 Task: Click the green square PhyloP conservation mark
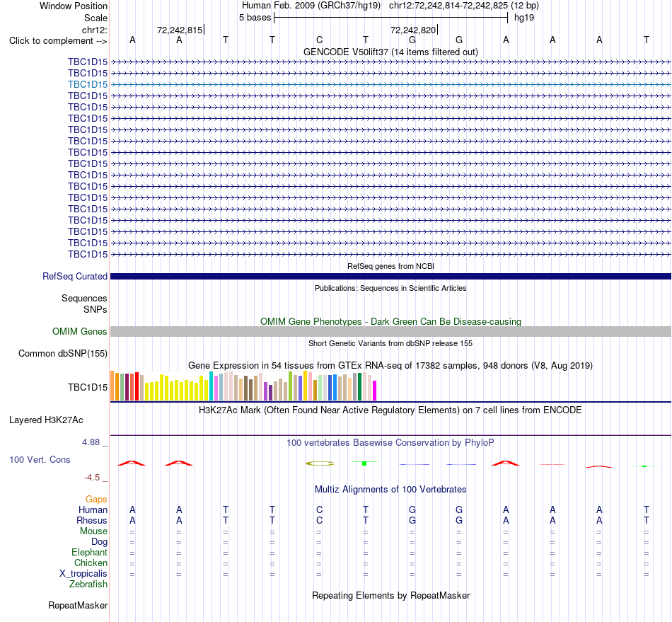pos(364,463)
